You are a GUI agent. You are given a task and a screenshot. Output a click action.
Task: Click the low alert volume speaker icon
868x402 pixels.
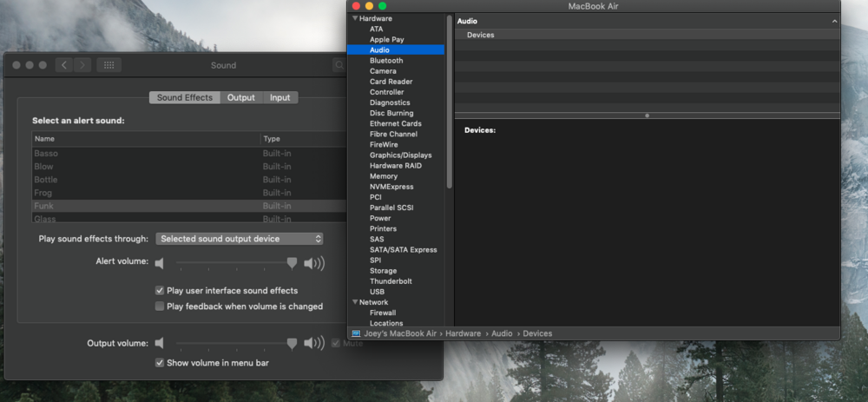tap(160, 263)
